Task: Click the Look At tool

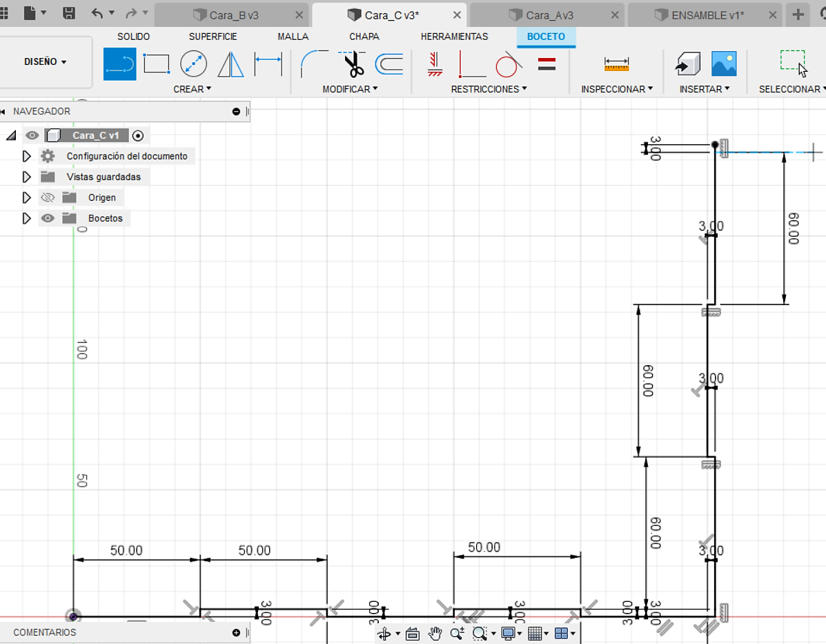Action: pyautogui.click(x=413, y=634)
